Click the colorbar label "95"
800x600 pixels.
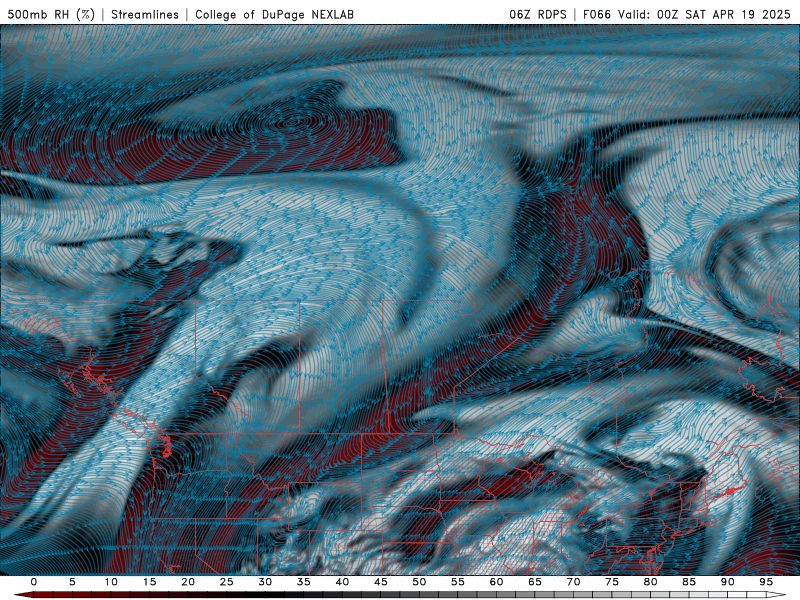[766, 582]
